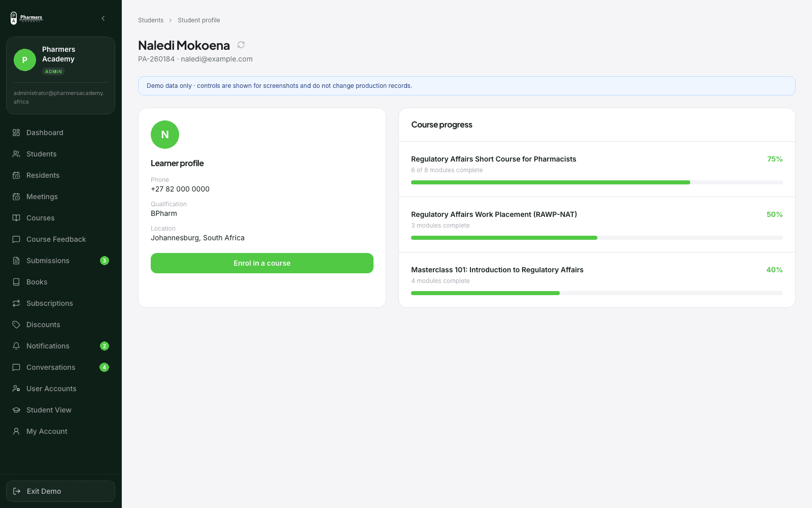
Task: Click the administrator@pharmersacademy.africa email text
Action: pyautogui.click(x=59, y=97)
